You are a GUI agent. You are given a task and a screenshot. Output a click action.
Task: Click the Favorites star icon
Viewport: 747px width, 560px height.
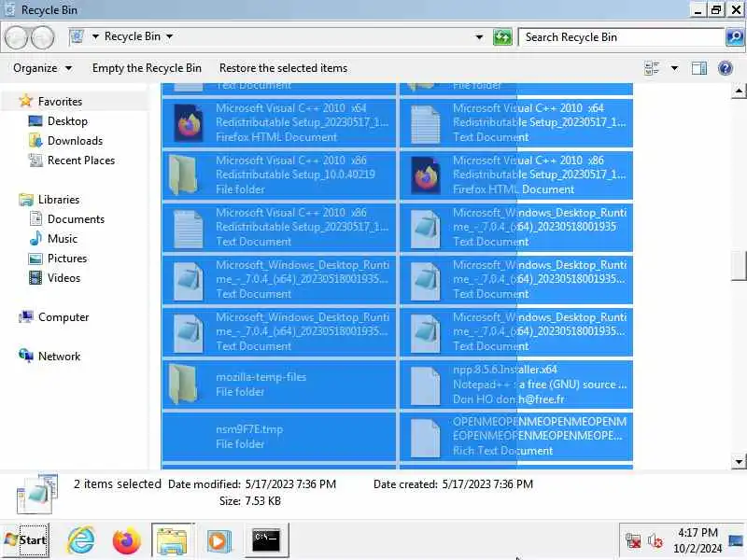point(25,101)
